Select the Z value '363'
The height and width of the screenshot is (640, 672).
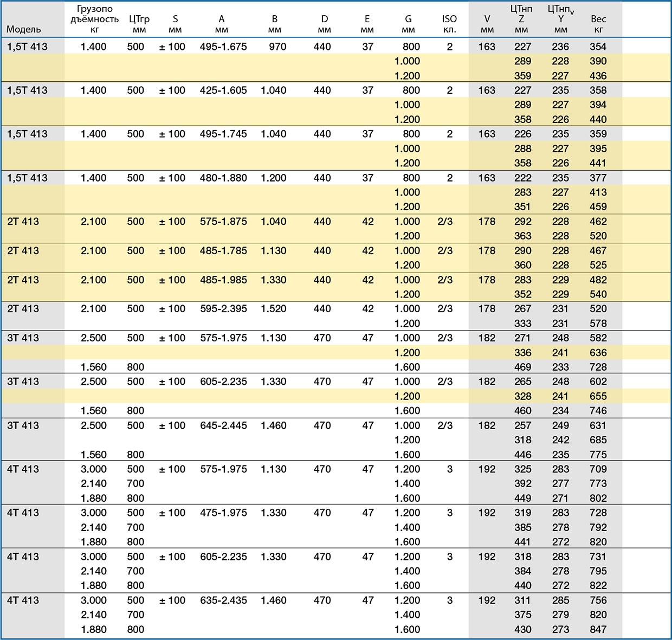[523, 236]
